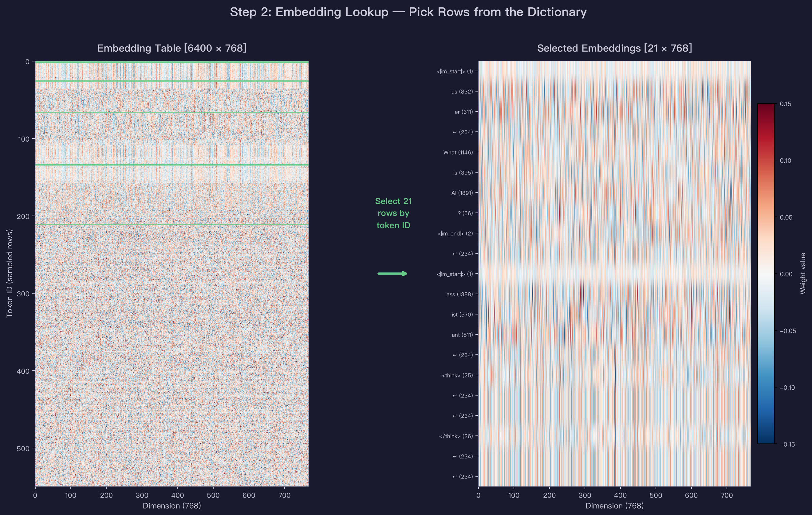This screenshot has height=515, width=812.
Task: Select the 'Embedding Table [6400 × 768]' heading
Action: [x=172, y=48]
